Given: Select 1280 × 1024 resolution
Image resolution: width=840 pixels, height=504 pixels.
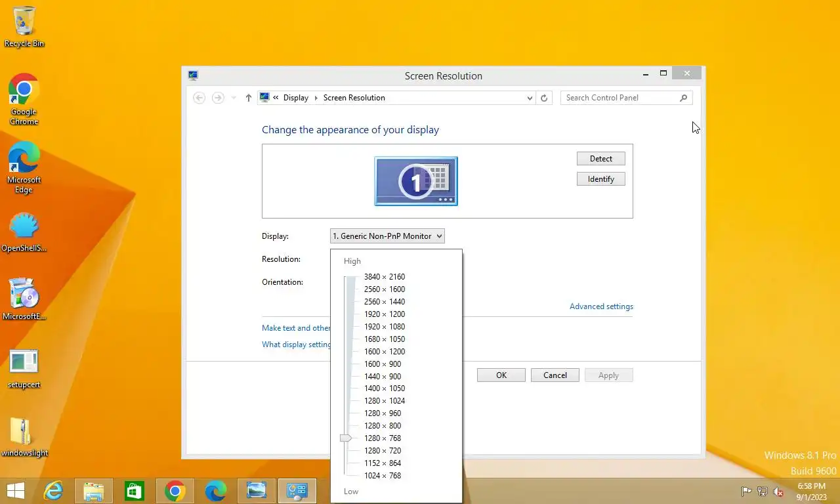Looking at the screenshot, I should (385, 401).
